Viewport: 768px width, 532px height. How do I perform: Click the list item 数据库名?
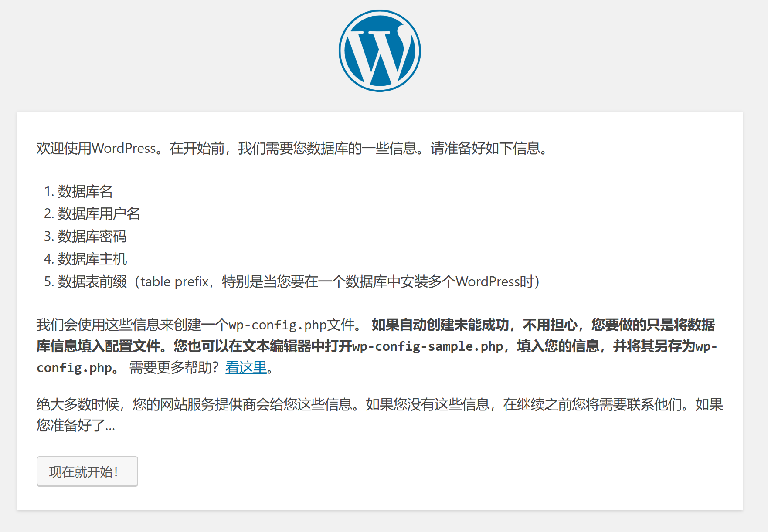click(x=85, y=191)
